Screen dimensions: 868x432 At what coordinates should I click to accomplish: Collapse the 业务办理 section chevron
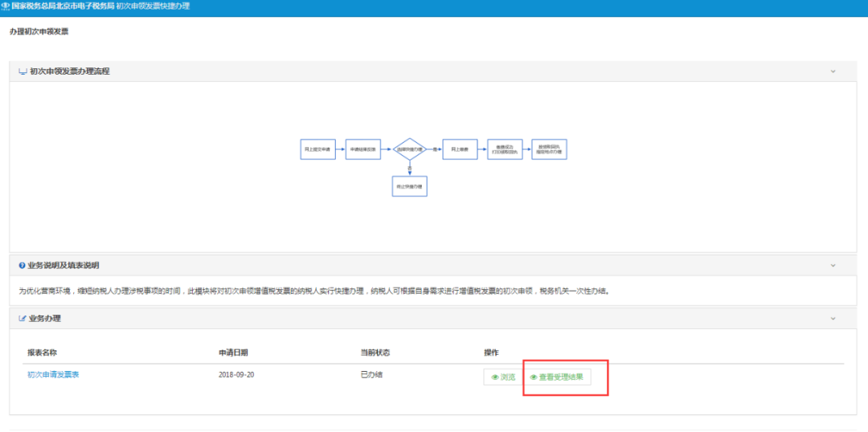tap(833, 319)
